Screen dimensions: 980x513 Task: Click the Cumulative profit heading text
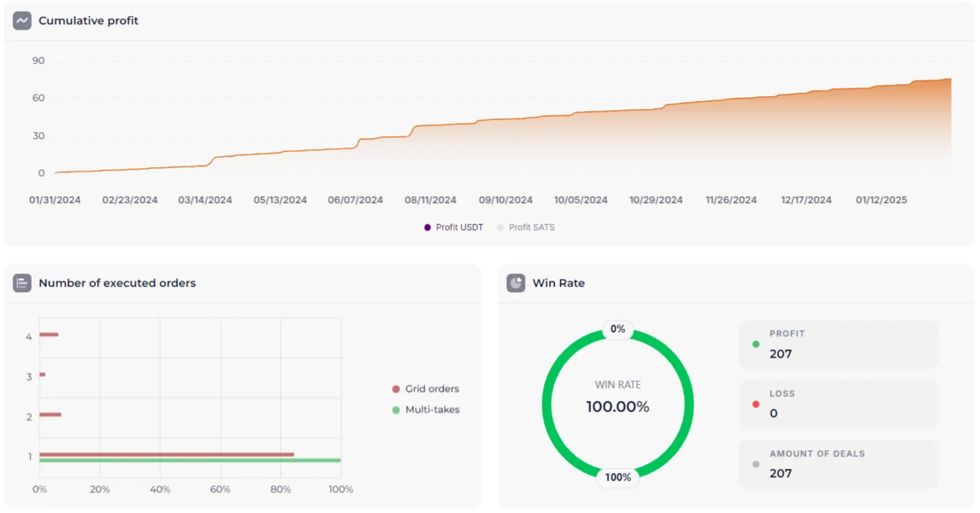click(x=88, y=21)
